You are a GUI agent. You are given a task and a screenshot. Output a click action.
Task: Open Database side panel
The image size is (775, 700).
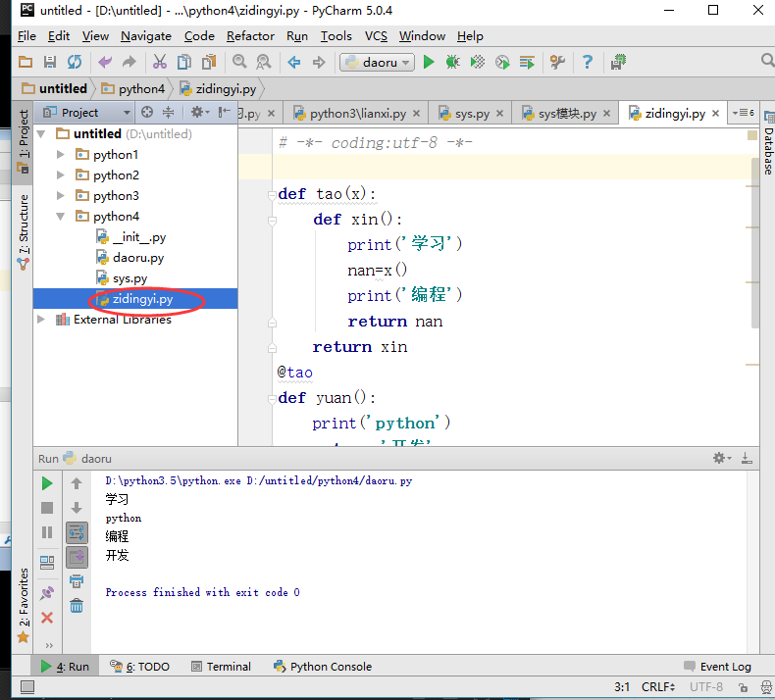(768, 143)
